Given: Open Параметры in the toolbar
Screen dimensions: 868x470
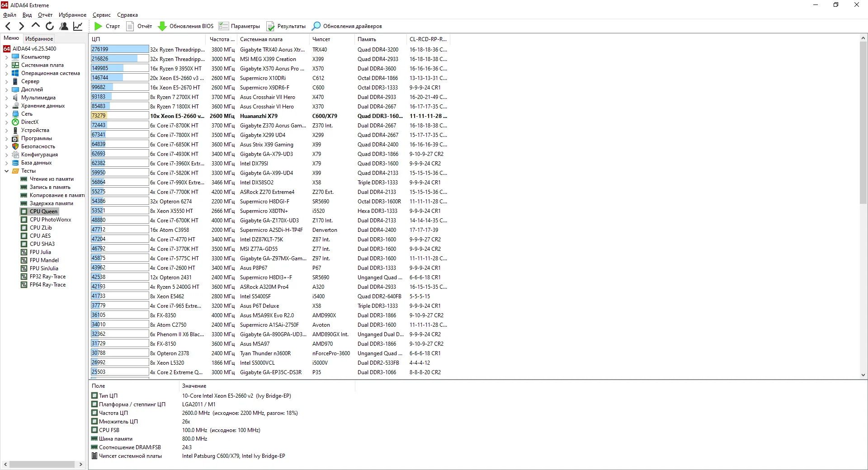Looking at the screenshot, I should 240,26.
